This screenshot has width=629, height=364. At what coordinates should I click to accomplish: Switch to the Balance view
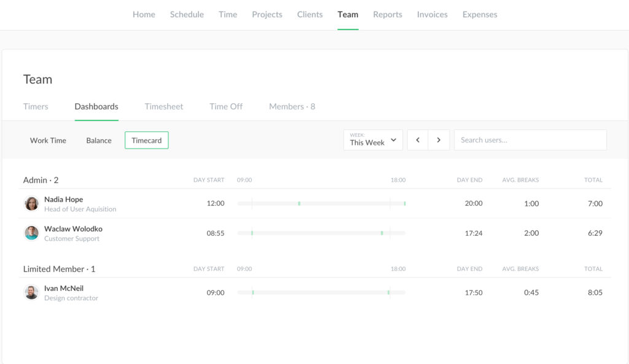(99, 141)
